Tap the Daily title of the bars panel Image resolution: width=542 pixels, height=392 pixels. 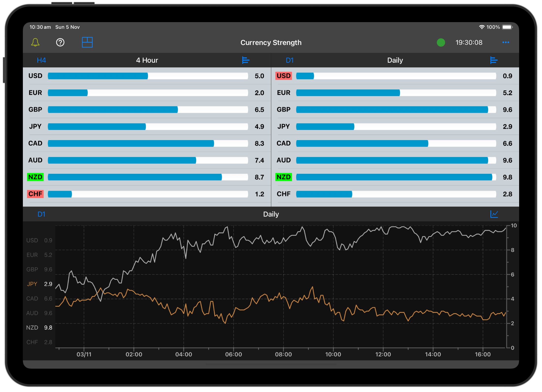pyautogui.click(x=395, y=60)
